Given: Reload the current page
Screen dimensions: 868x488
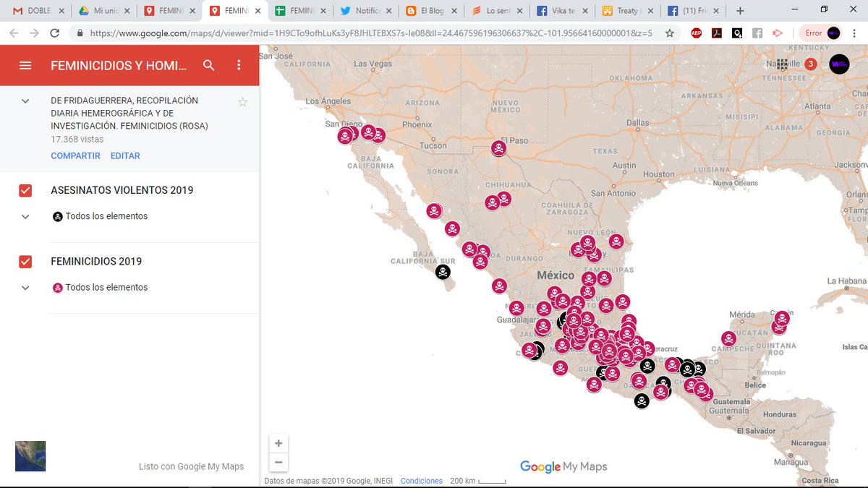Looking at the screenshot, I should point(54,33).
